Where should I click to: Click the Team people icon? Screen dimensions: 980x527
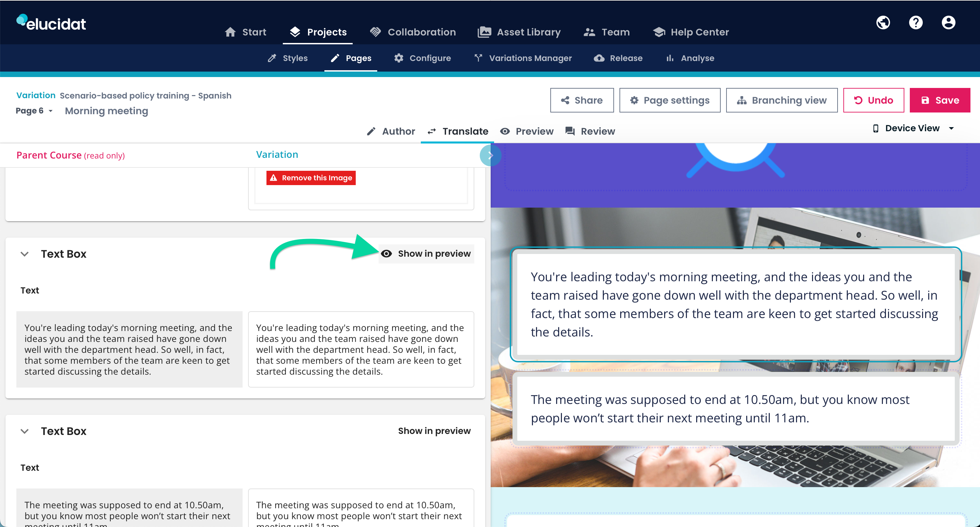pos(589,32)
